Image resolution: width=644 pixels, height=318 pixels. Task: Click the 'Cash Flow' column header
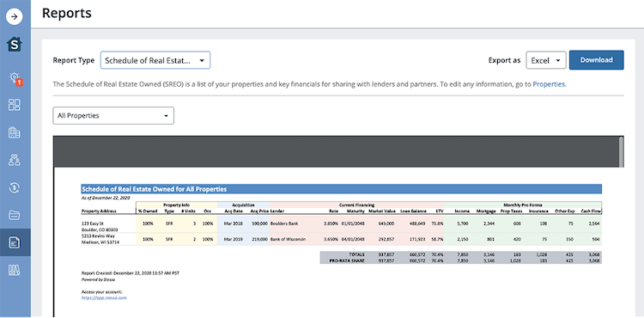[x=591, y=211]
